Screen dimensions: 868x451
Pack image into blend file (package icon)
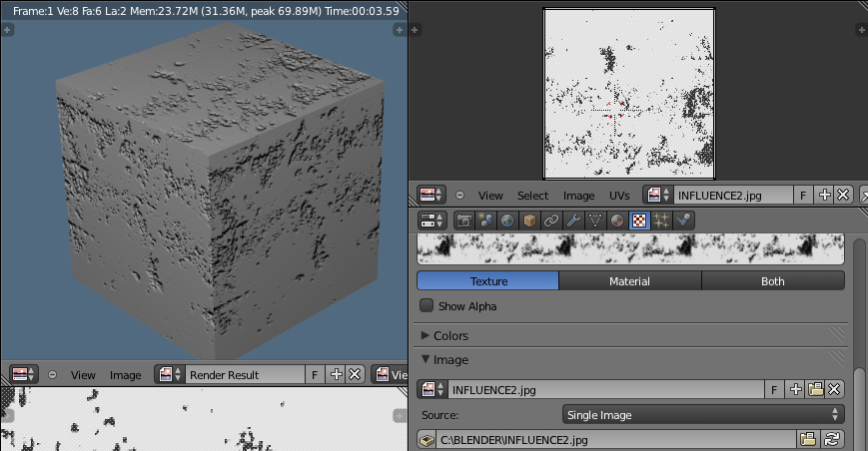(x=428, y=440)
